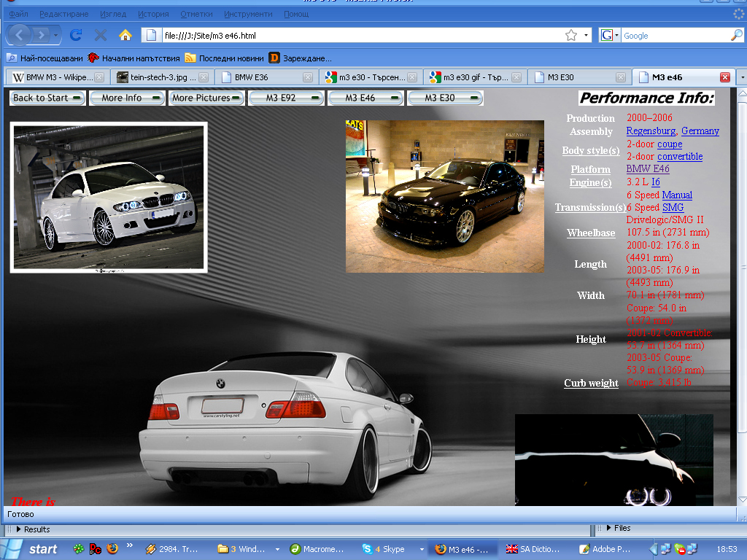The image size is (747, 560).
Task: Click the Back to Start page button
Action: (47, 98)
